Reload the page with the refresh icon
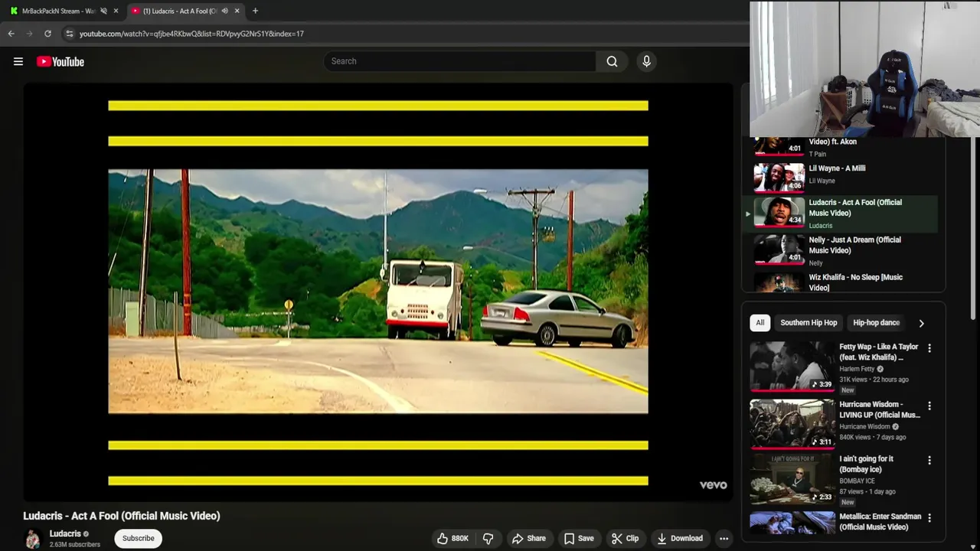Image resolution: width=980 pixels, height=551 pixels. 47,34
